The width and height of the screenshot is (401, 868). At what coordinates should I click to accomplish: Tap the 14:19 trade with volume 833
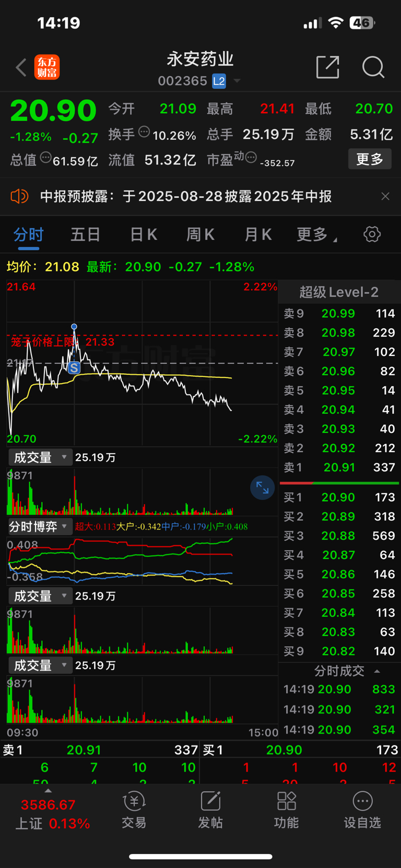click(x=339, y=689)
